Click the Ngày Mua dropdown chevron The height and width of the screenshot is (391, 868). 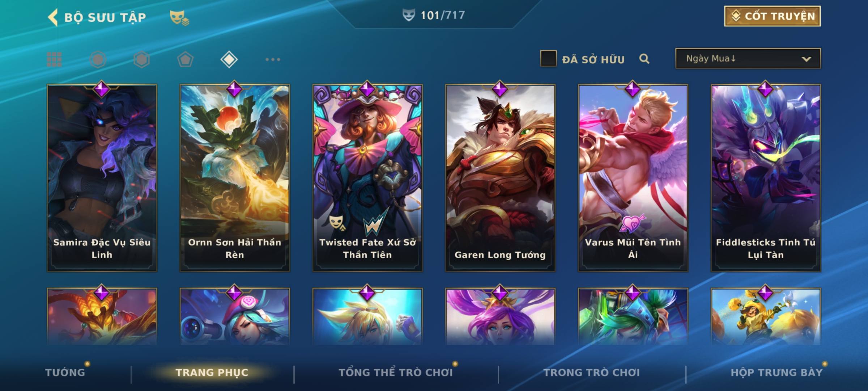point(806,59)
